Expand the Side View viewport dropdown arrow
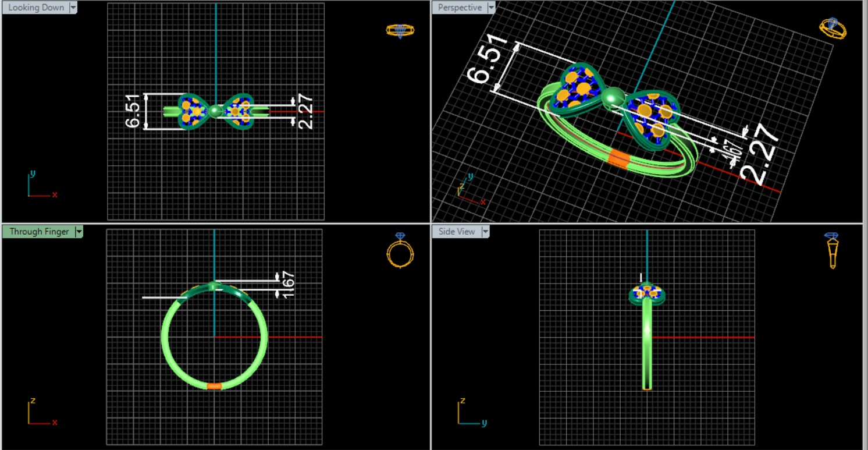 click(485, 232)
